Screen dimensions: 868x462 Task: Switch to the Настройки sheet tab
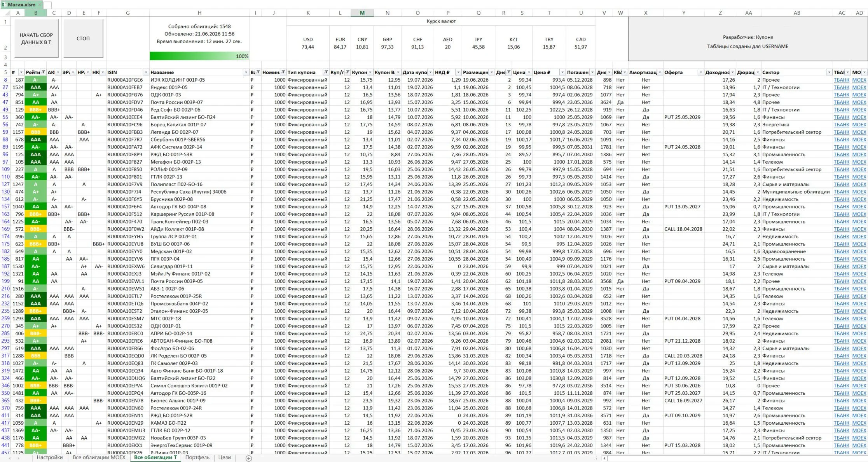tap(50, 458)
